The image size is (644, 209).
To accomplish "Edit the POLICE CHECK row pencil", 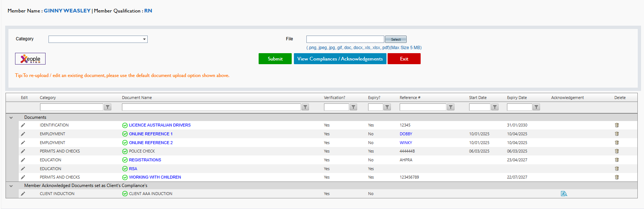I will (23, 151).
